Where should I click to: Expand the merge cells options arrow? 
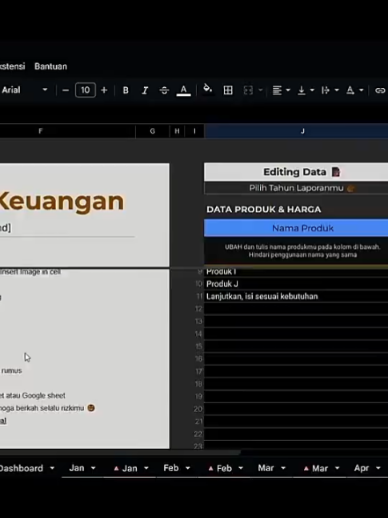pos(261,90)
